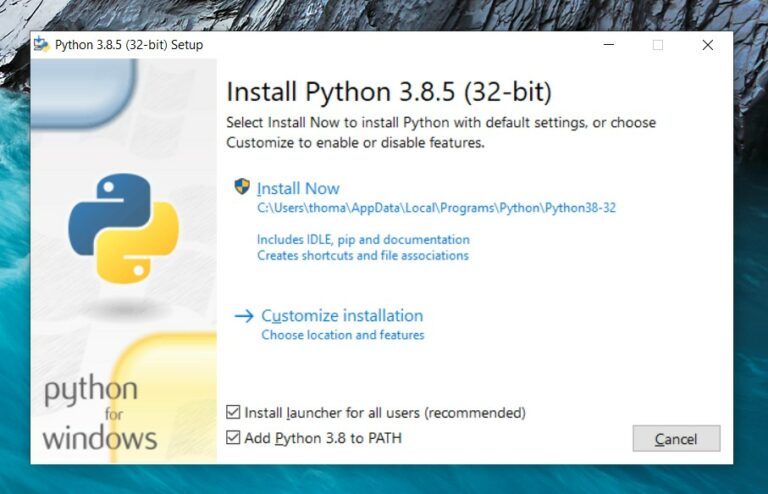Click the Python logo in the side banner
Screen dimensions: 768x494
tap(123, 228)
